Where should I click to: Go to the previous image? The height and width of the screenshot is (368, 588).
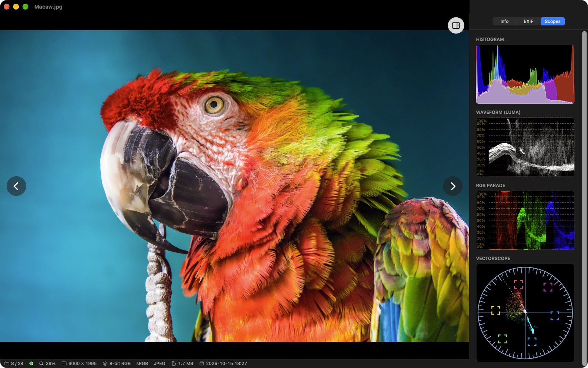16,186
